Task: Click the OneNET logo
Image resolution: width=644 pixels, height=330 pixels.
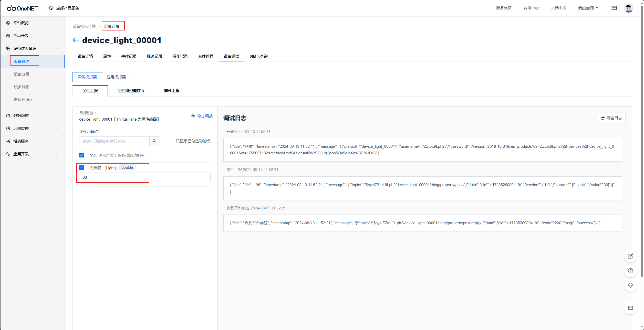Action: (22, 8)
